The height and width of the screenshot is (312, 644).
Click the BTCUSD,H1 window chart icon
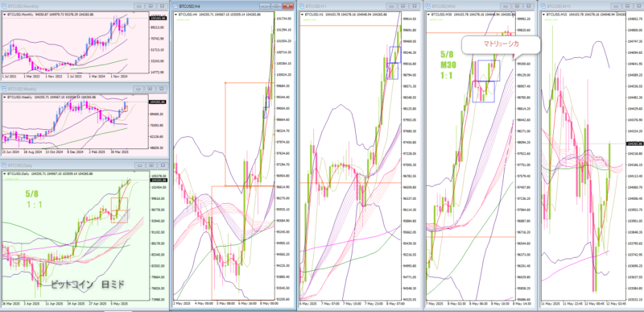[301, 6]
